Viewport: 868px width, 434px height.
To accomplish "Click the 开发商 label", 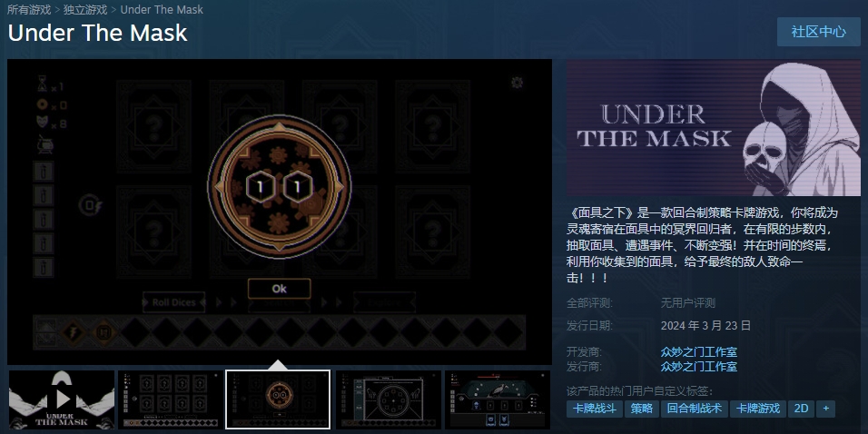I will (584, 351).
